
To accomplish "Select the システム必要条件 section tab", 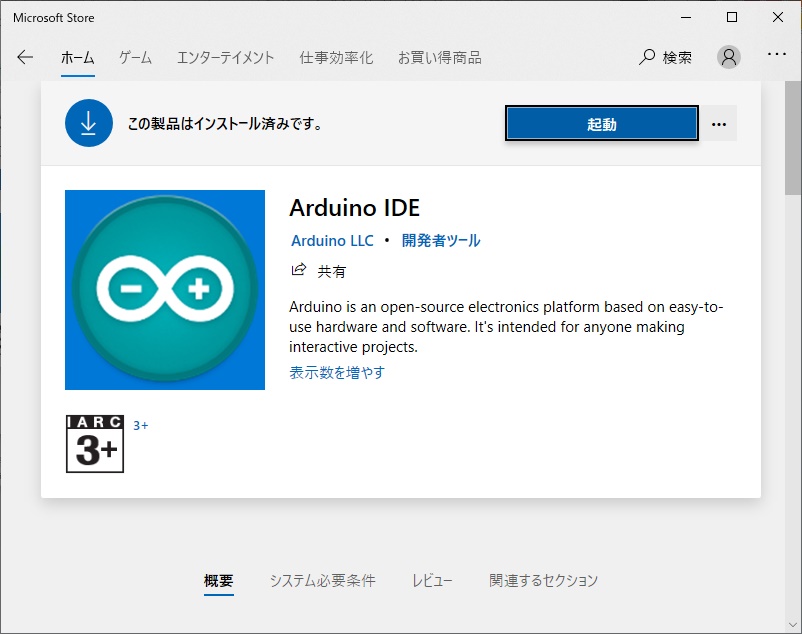I will click(x=323, y=580).
